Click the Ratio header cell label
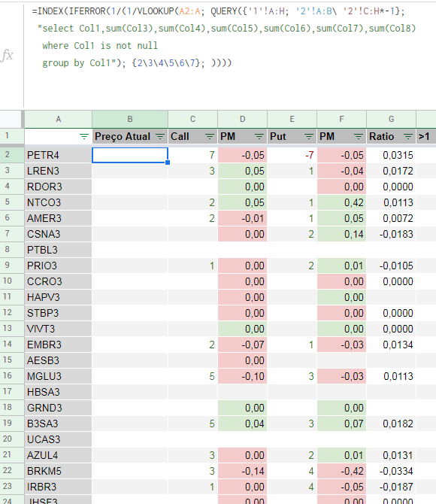Image resolution: width=436 pixels, height=504 pixels. [381, 137]
